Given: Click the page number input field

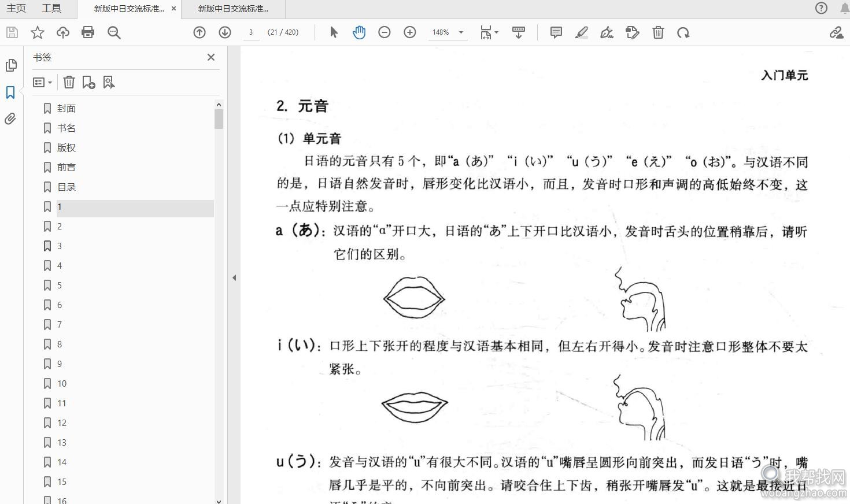Looking at the screenshot, I should pyautogui.click(x=250, y=32).
